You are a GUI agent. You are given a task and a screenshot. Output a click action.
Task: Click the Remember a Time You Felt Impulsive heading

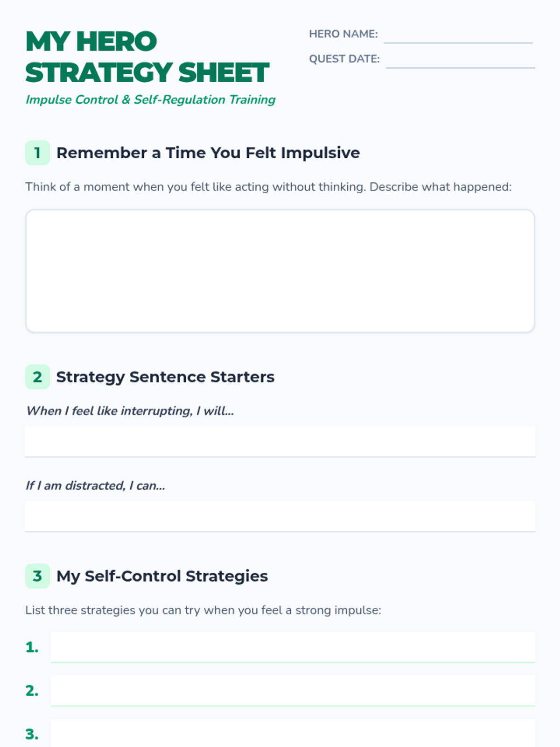208,153
